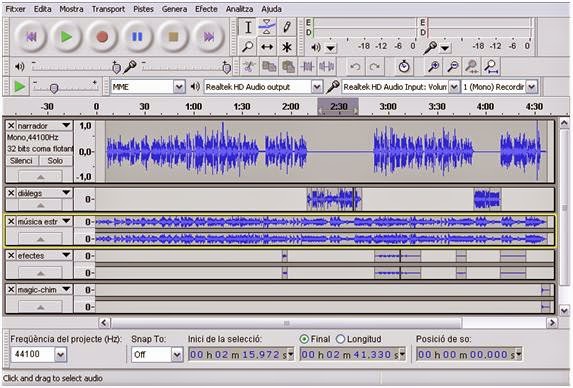Open the Edita menu
Screen dimensions: 573x388
[x=42, y=9]
